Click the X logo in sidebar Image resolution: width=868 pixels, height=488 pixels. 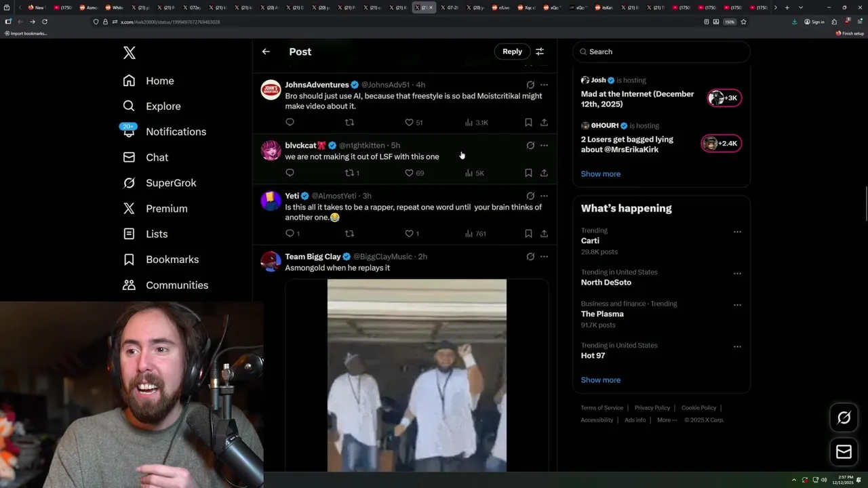click(129, 52)
